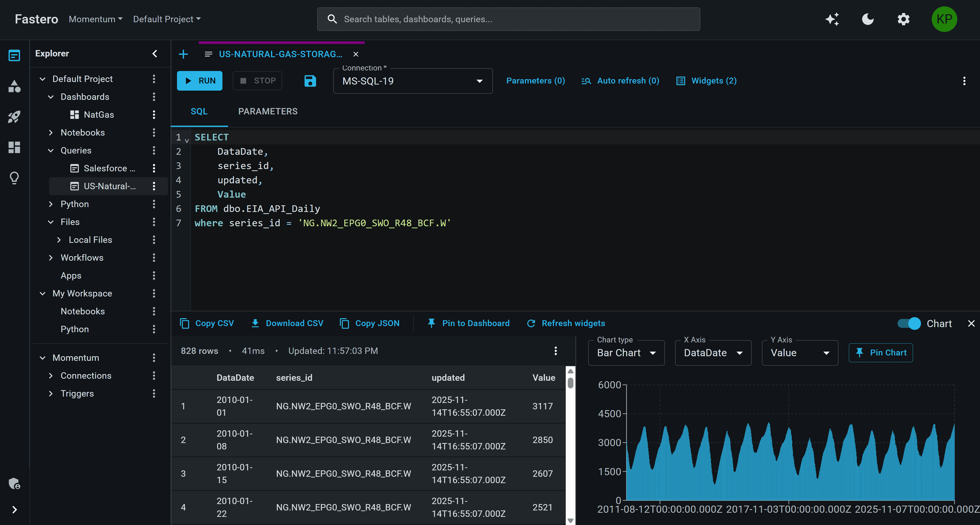This screenshot has width=980, height=525.
Task: Switch to the PARAMETERS tab
Action: (x=268, y=111)
